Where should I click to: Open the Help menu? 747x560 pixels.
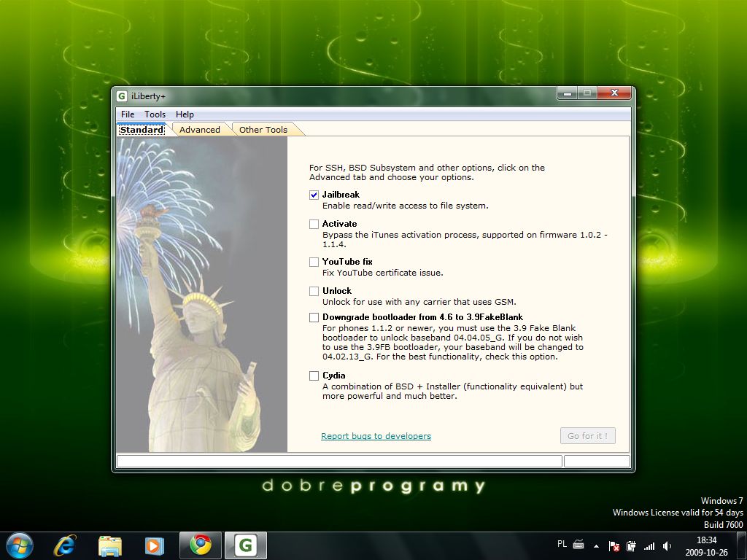pos(185,114)
